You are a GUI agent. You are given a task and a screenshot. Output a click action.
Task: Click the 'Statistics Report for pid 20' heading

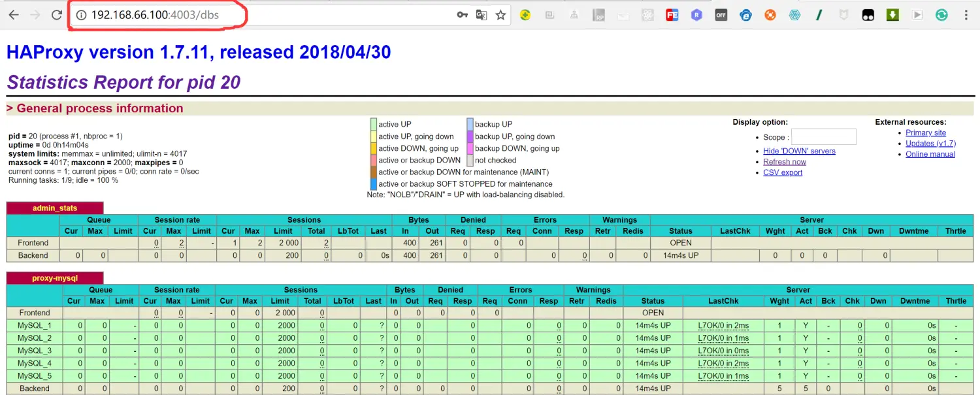(123, 82)
